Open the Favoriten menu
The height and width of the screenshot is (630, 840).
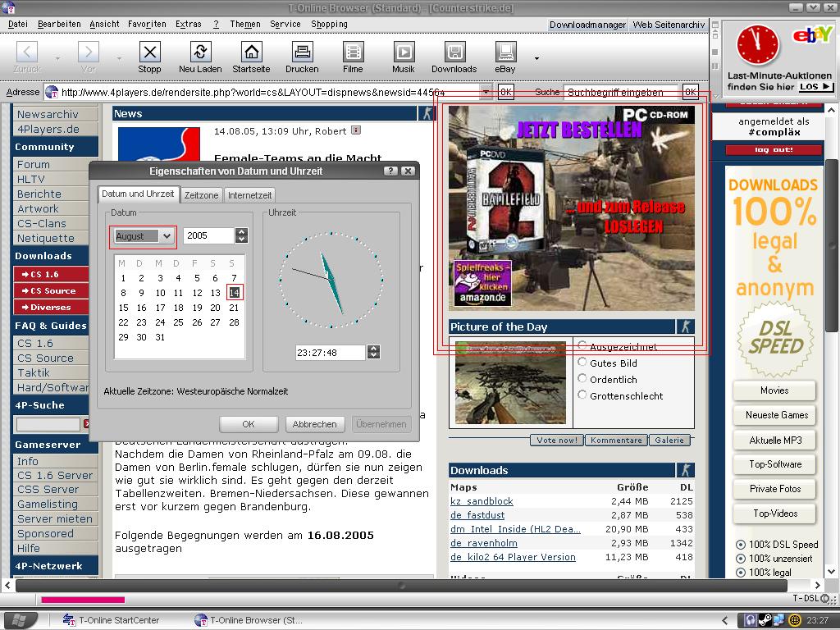click(147, 24)
